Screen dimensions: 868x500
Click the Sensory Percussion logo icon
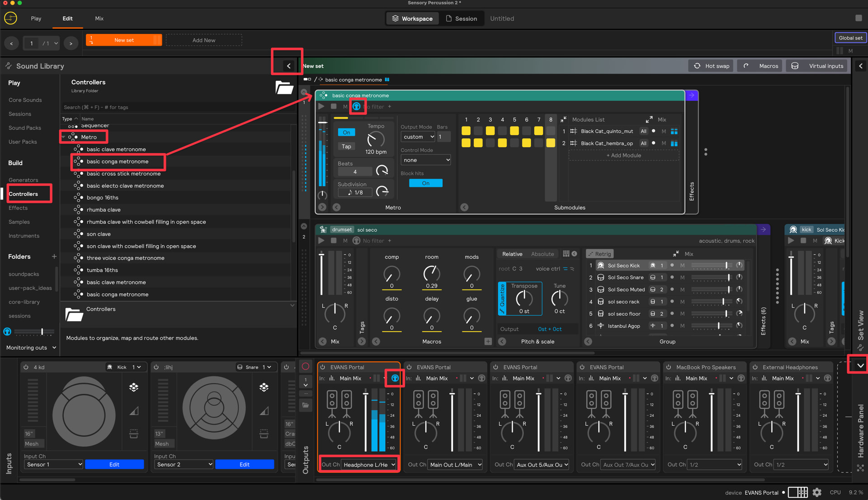10,18
